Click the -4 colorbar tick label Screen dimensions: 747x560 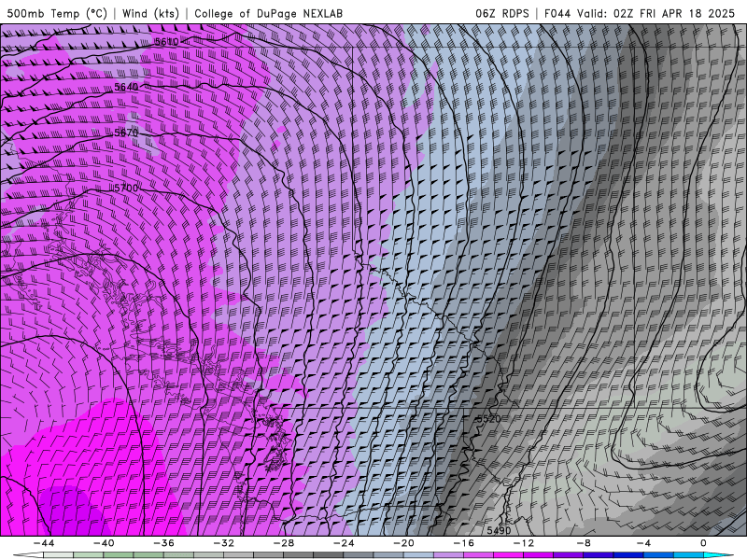click(x=644, y=543)
